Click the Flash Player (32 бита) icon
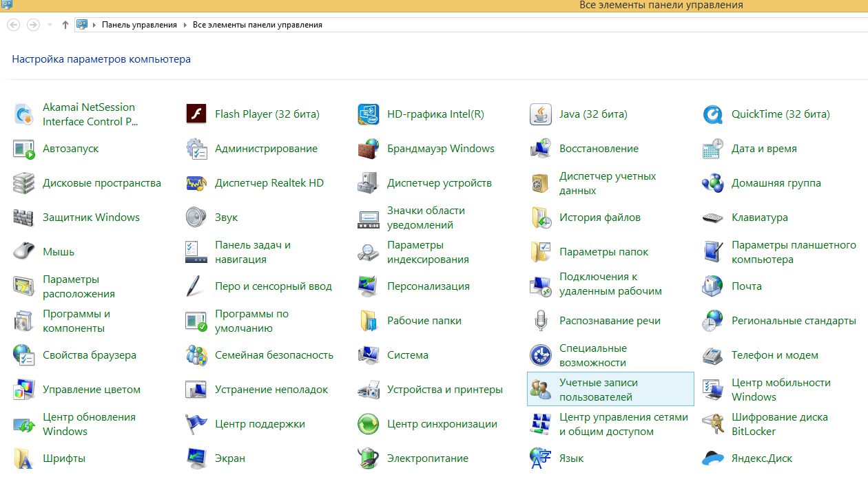 point(196,114)
